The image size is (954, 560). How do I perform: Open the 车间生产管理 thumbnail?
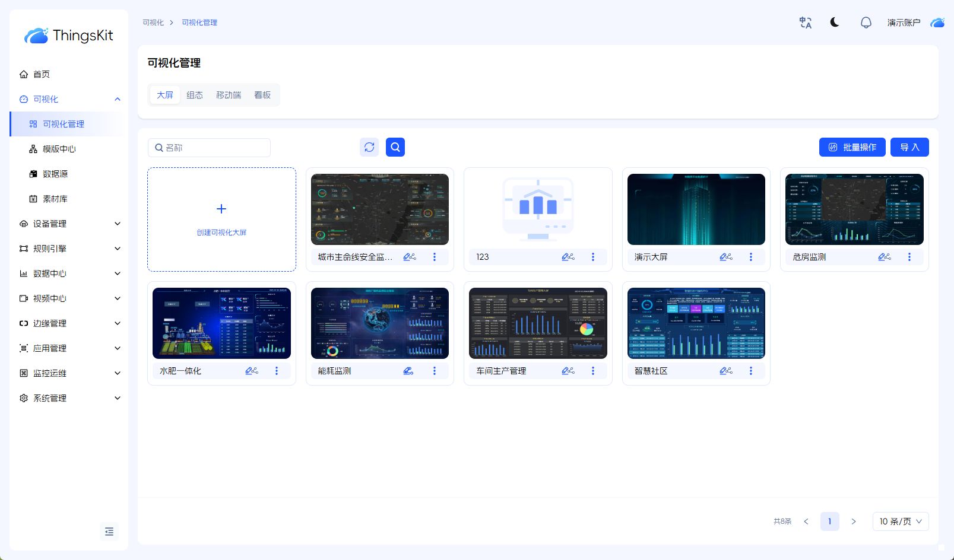pos(538,323)
